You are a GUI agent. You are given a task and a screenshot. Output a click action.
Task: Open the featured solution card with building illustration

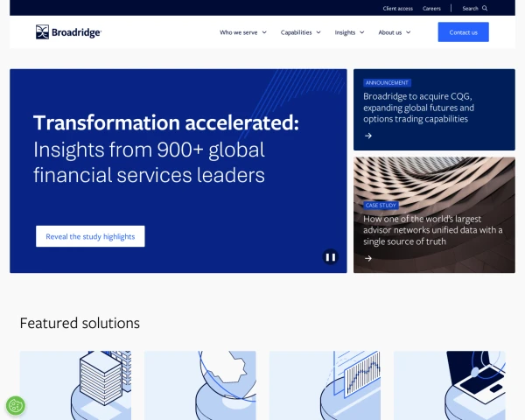(75, 385)
